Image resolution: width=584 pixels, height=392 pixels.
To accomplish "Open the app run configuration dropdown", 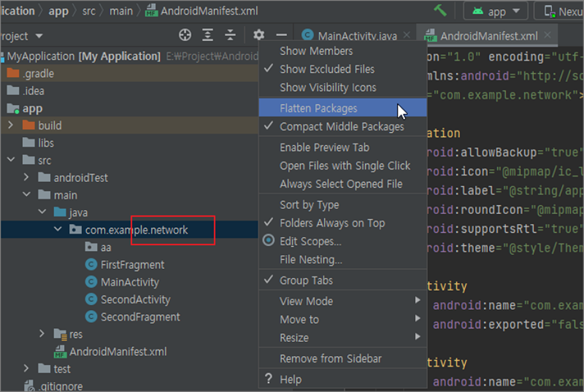I will click(x=496, y=11).
